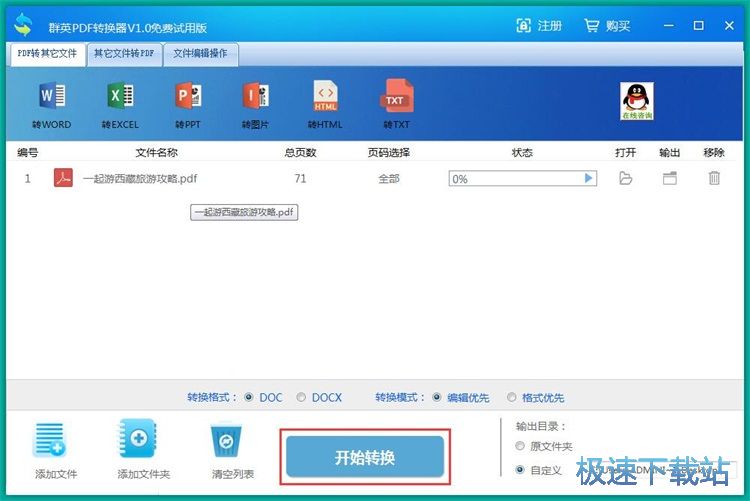Choose DOC conversion format
This screenshot has height=501, width=750.
coord(249,397)
